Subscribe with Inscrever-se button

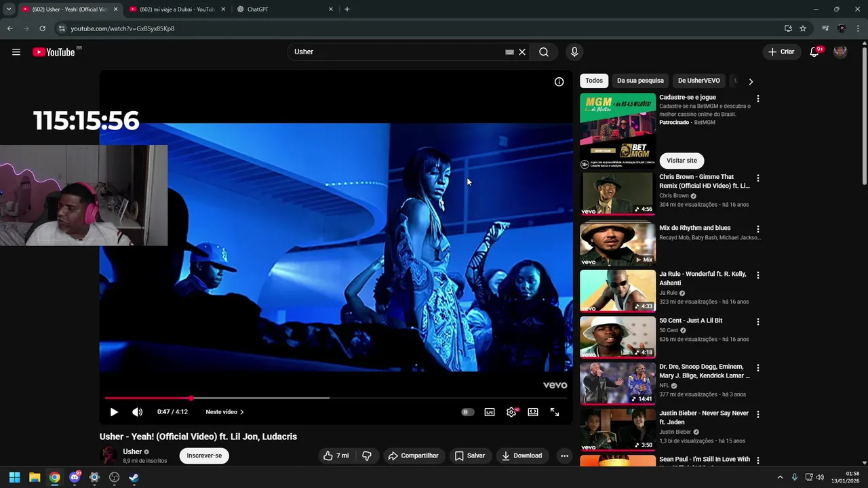click(x=204, y=456)
